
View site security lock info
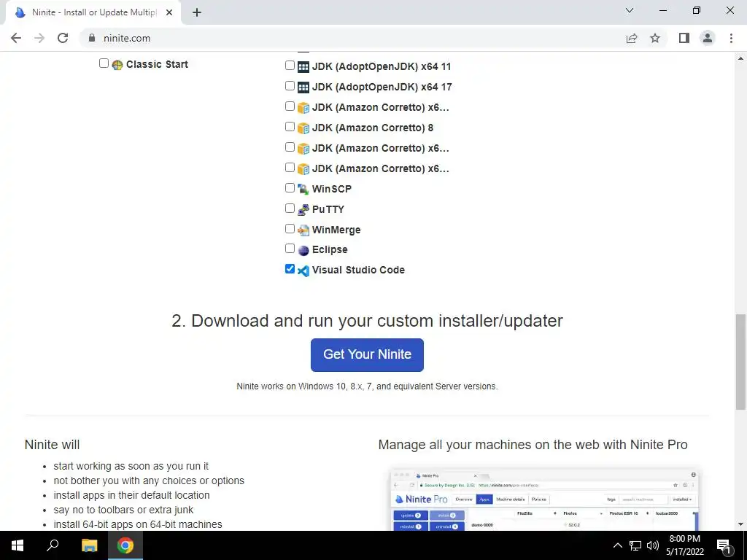(x=92, y=38)
